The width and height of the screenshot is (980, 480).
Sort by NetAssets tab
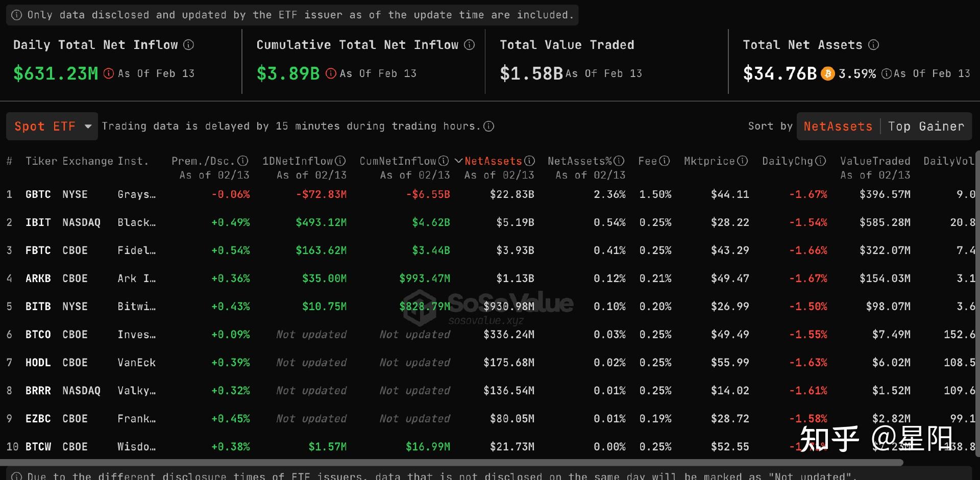pyautogui.click(x=838, y=126)
